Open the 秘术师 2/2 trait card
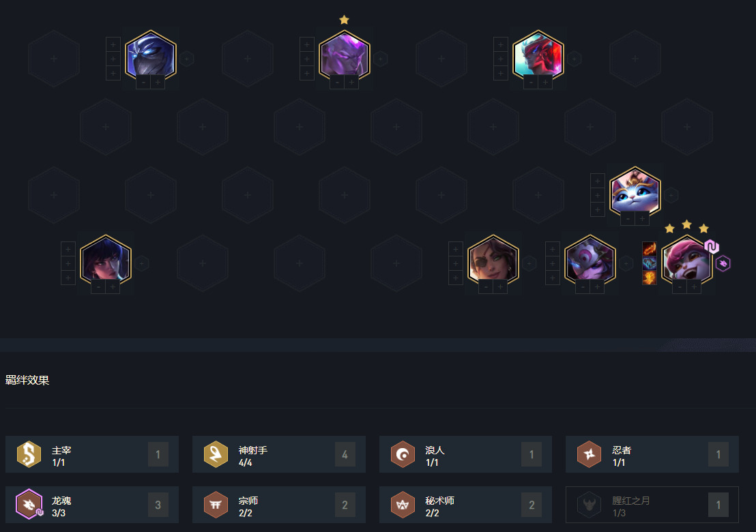The image size is (756, 532). [466, 505]
